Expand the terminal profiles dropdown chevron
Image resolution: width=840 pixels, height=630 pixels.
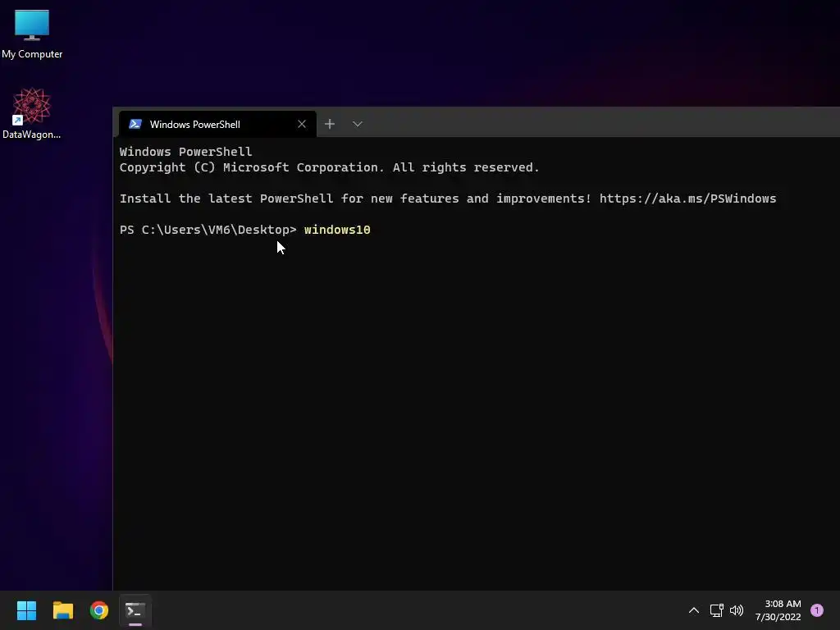point(358,125)
